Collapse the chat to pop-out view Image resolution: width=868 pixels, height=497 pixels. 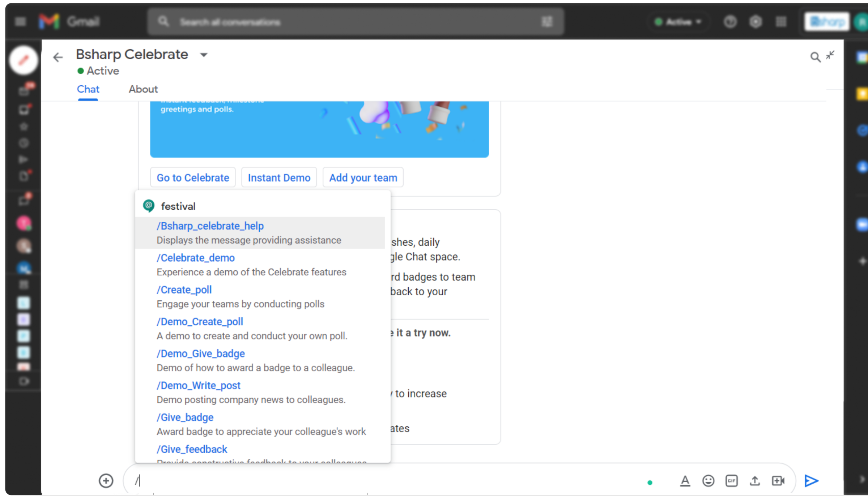pyautogui.click(x=830, y=55)
